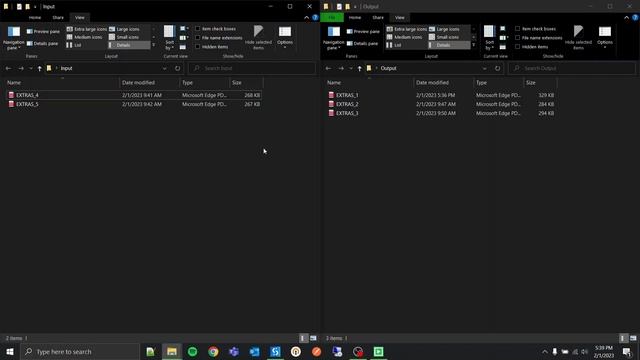Switch Output window to large thumbnails view
The height and width of the screenshot is (360, 640).
tap(633, 338)
